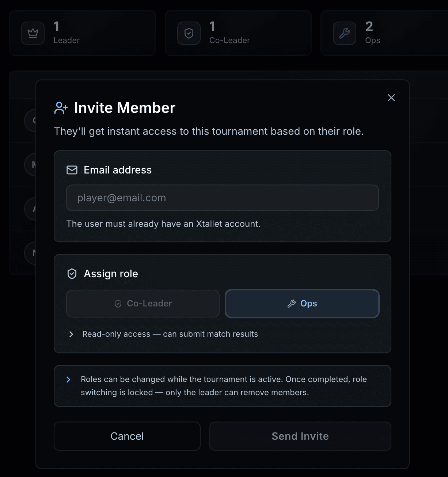
Task: Click the Cancel button
Action: pos(127,436)
